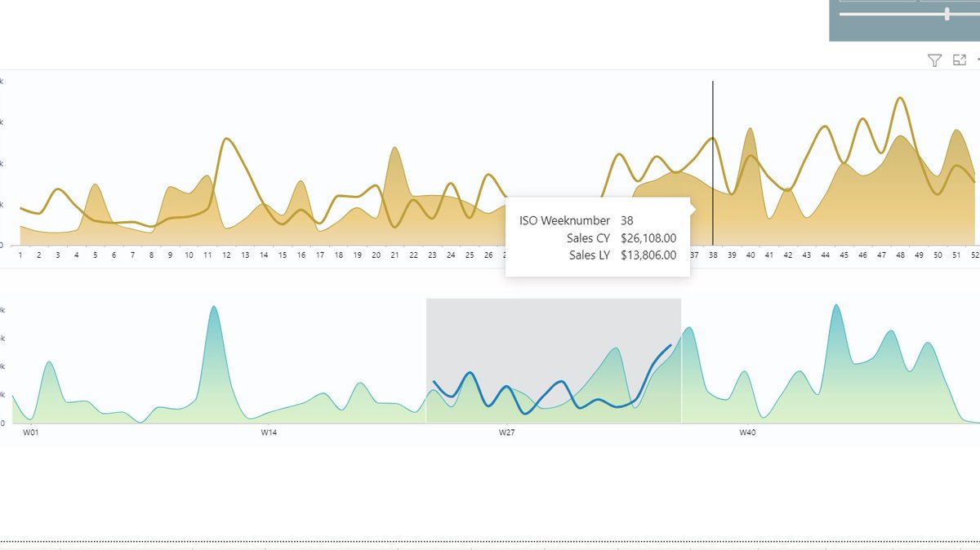Click the horizontal slider track near its left end
The height and width of the screenshot is (550, 980).
[x=849, y=15]
